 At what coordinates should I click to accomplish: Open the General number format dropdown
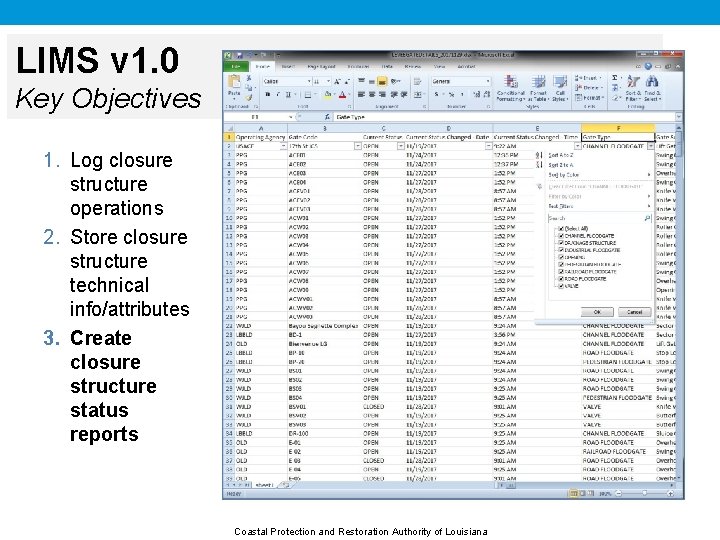[x=488, y=81]
